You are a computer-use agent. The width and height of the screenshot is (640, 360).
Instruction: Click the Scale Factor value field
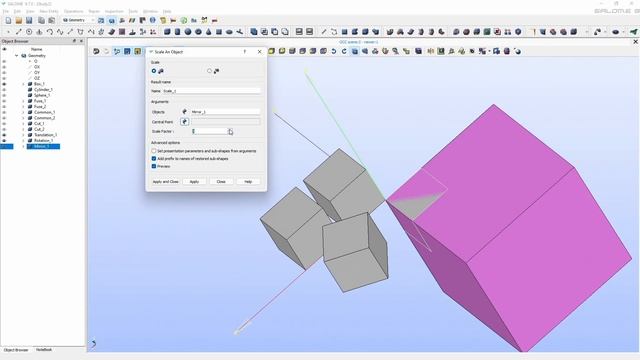tap(210, 131)
